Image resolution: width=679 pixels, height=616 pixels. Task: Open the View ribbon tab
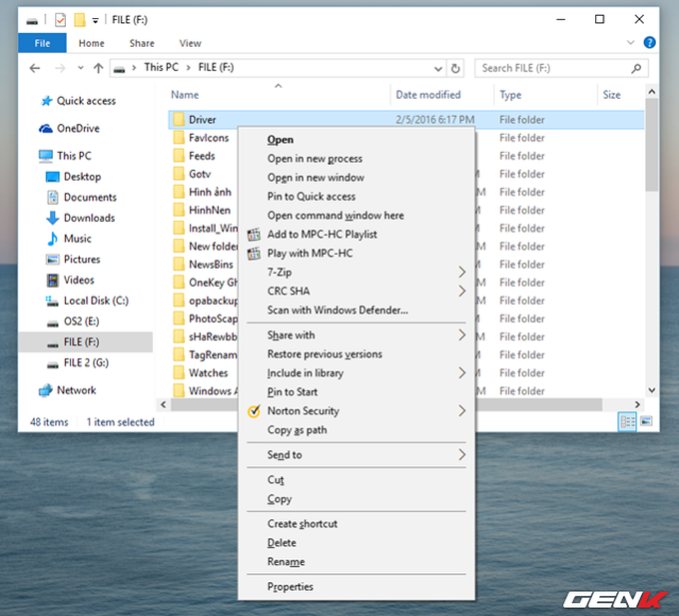click(191, 43)
